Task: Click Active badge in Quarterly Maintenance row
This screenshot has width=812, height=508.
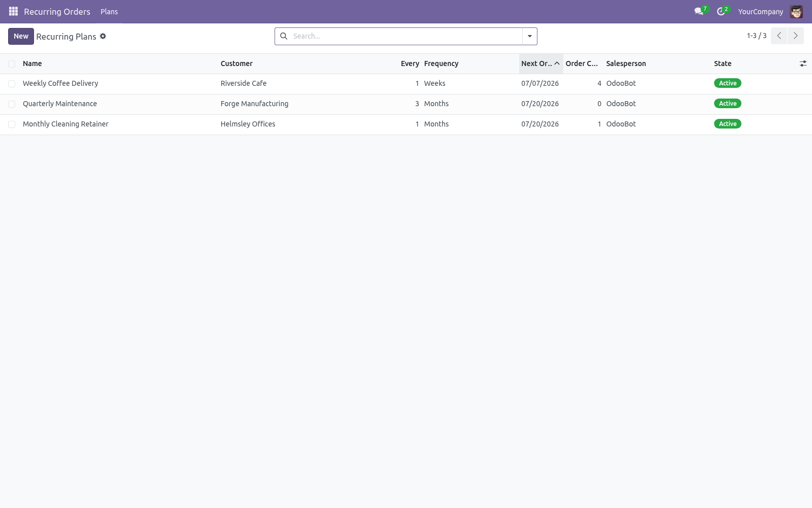Action: [727, 104]
